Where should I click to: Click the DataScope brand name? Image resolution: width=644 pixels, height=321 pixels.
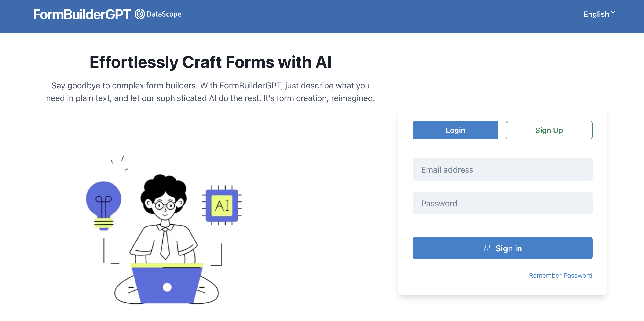coord(164,14)
